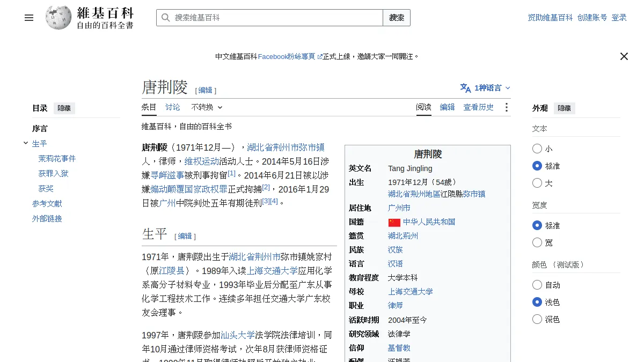
Task: Select the 宽 width radio button
Action: (537, 242)
